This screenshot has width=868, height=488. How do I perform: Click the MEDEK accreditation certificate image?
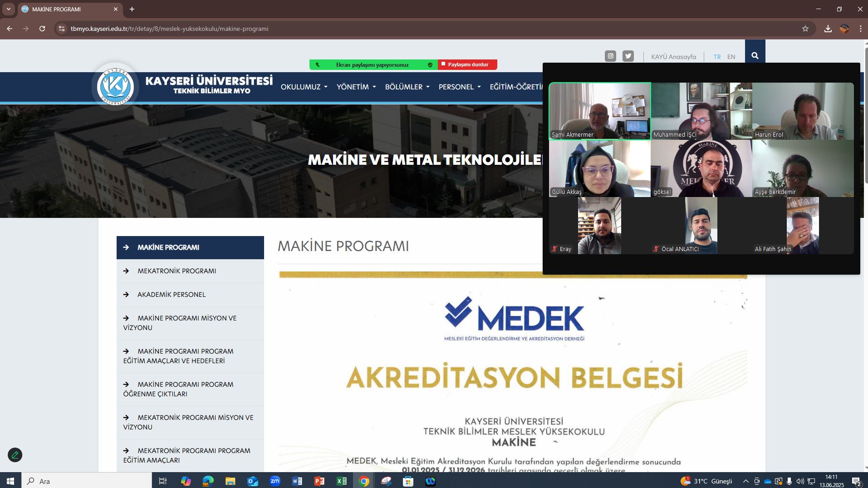[513, 372]
